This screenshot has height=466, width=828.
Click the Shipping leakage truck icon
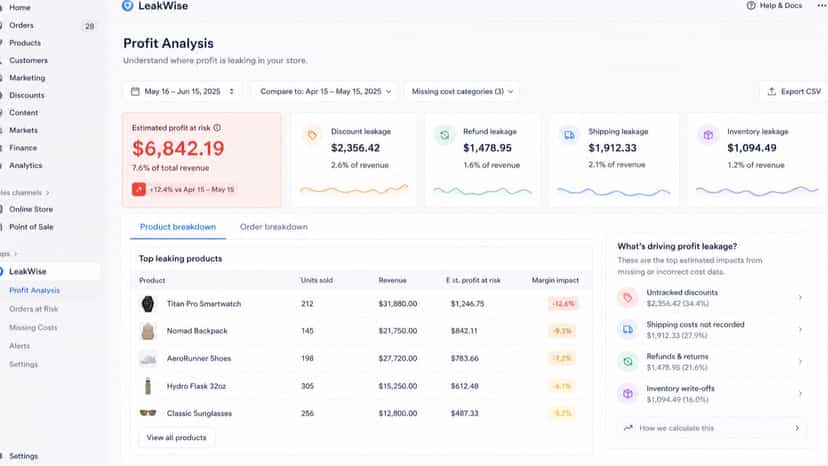569,136
